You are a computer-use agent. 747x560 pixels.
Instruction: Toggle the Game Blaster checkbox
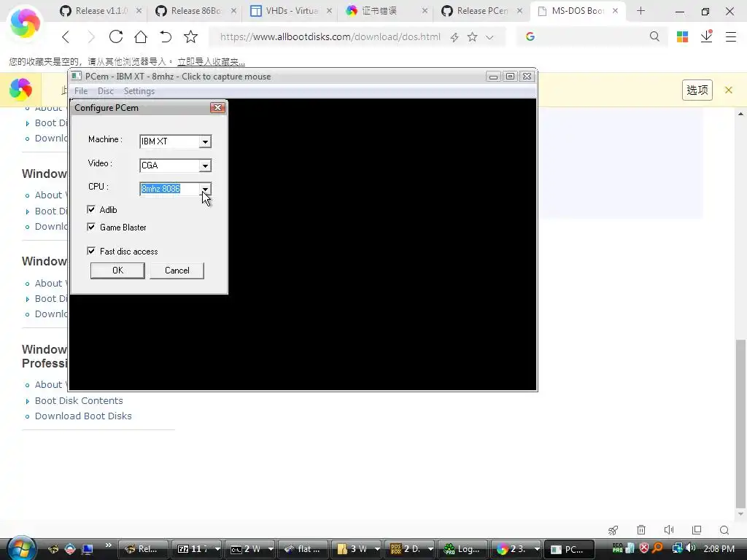(91, 227)
